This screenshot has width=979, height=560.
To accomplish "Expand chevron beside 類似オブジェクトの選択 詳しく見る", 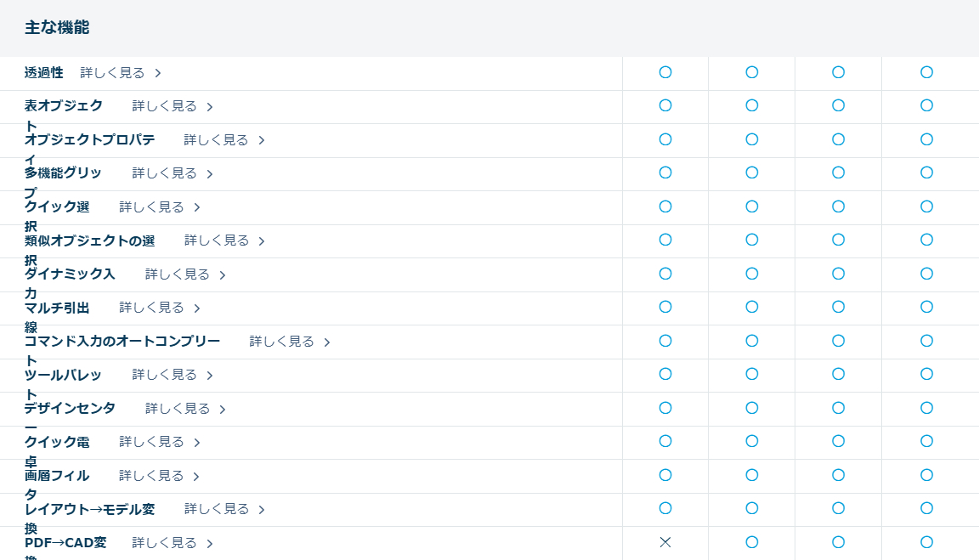I will pyautogui.click(x=262, y=241).
